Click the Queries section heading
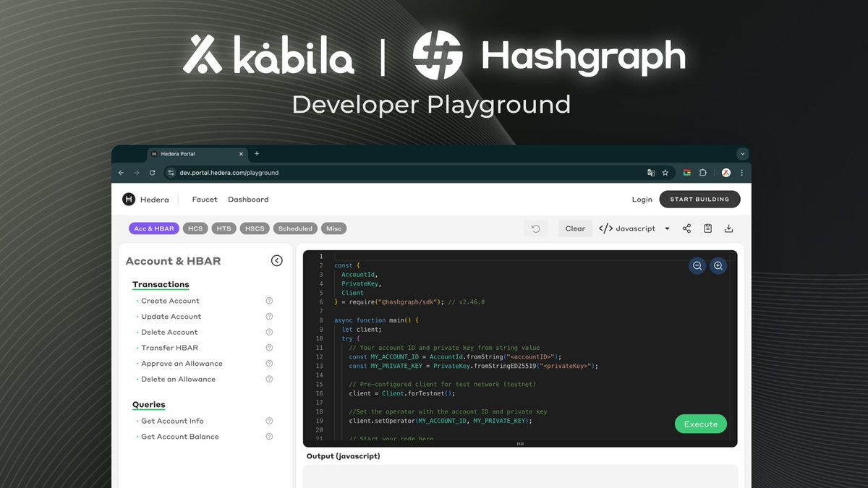The width and height of the screenshot is (868, 488). (148, 405)
